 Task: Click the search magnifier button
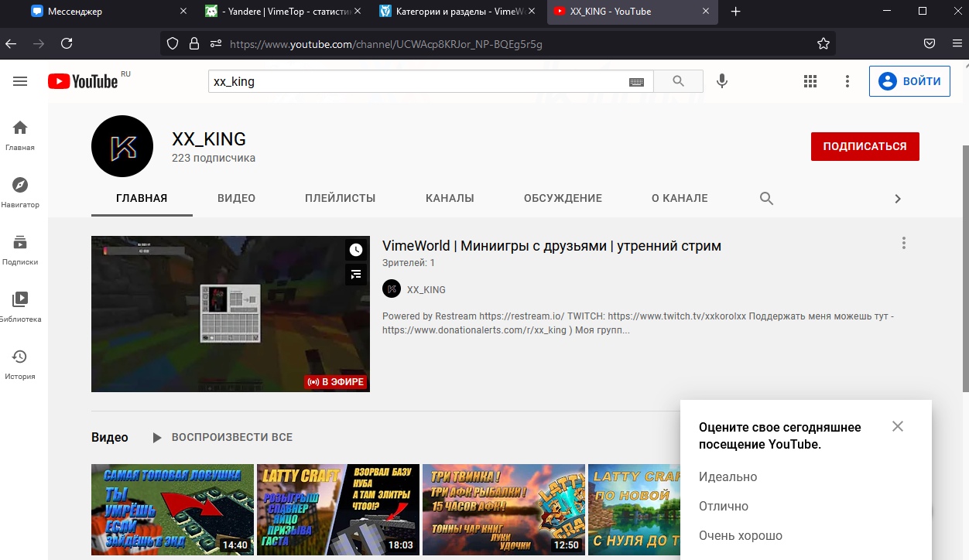coord(678,81)
